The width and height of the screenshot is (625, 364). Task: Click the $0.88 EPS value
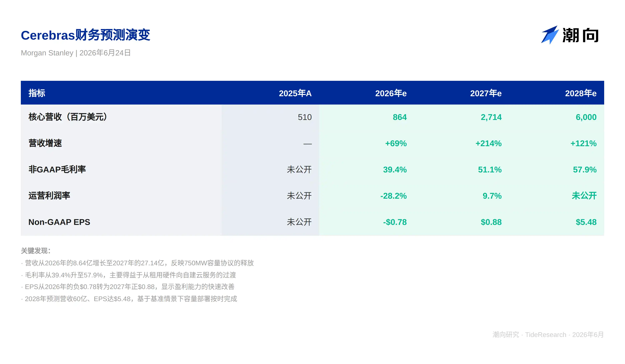coord(491,222)
